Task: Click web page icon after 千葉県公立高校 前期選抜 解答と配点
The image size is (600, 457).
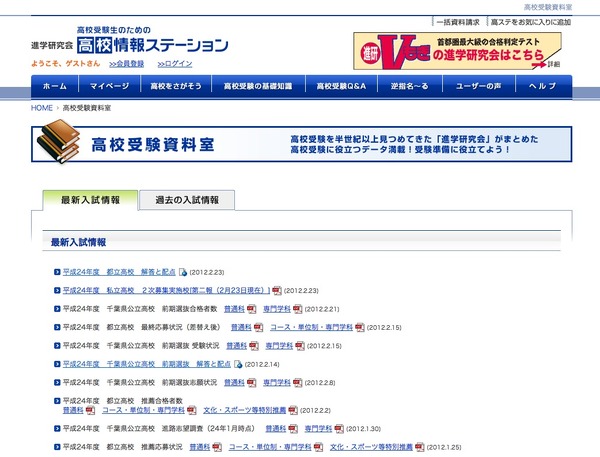Action: (x=238, y=364)
